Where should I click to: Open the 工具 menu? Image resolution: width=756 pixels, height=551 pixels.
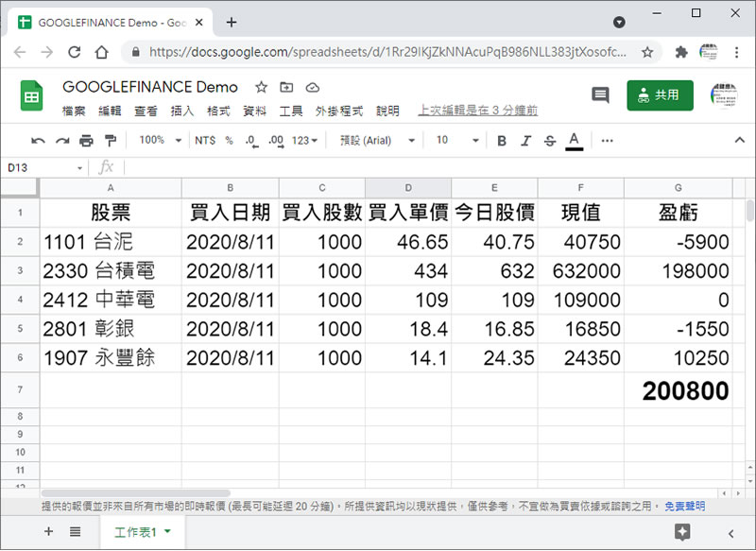(x=291, y=111)
